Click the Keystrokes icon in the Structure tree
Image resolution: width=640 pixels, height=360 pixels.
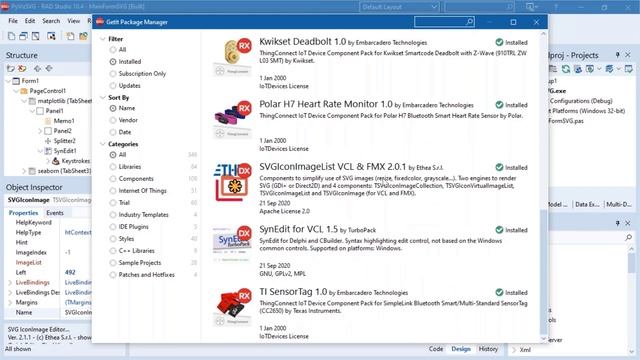coord(56,161)
